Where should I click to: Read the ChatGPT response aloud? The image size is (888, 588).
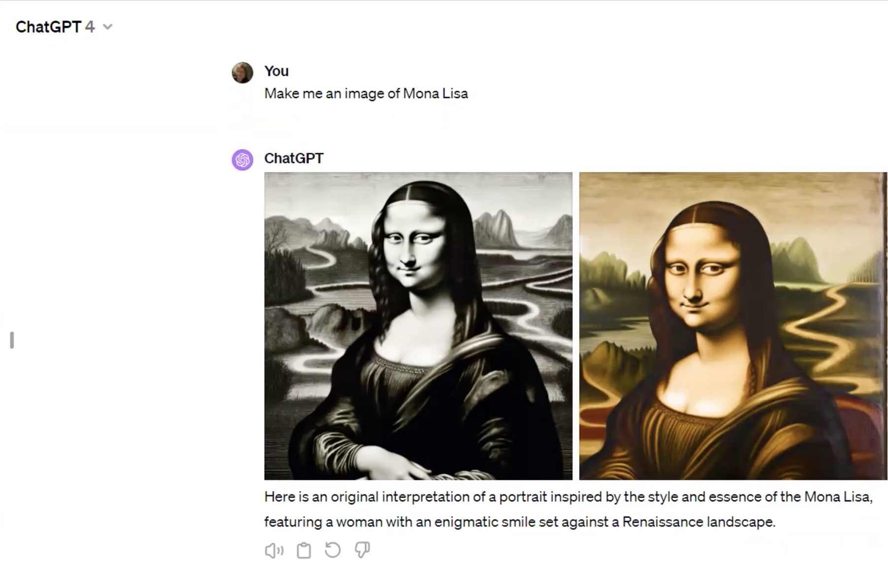coord(274,550)
